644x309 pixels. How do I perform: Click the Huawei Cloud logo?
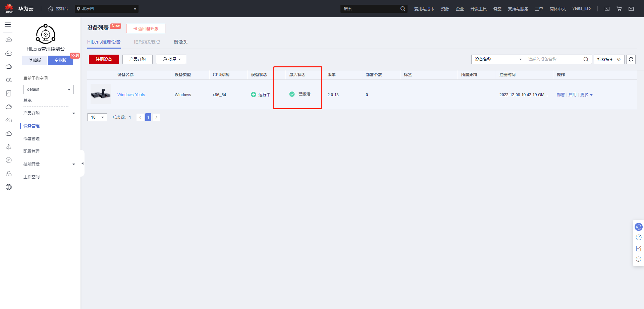click(x=9, y=8)
